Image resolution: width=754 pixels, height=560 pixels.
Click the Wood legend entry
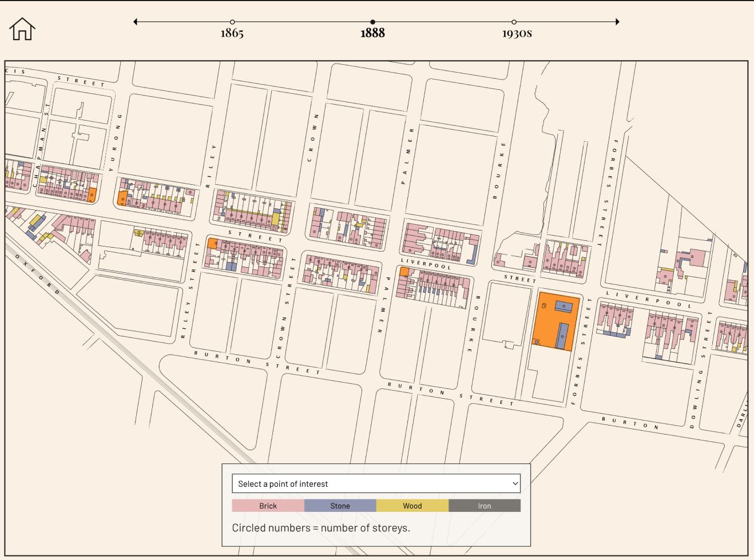(x=412, y=506)
